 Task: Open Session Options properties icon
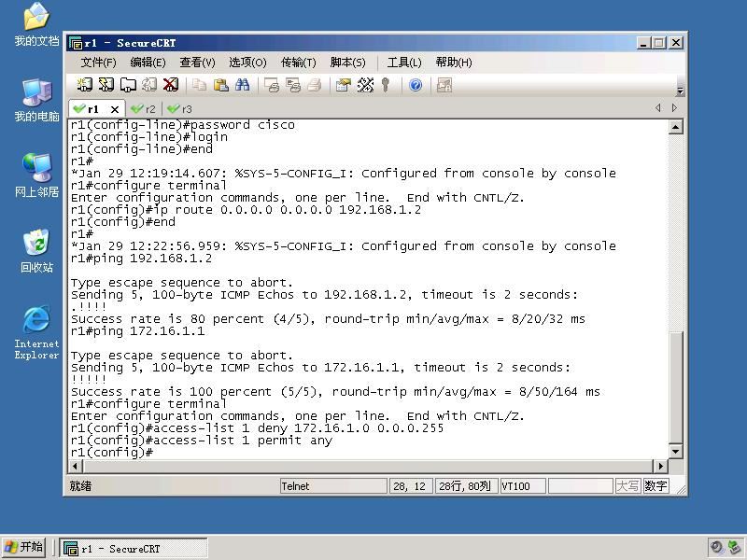click(x=344, y=85)
